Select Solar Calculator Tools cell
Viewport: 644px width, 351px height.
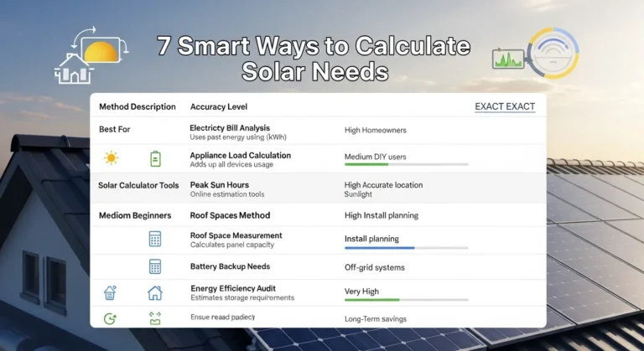tap(138, 185)
